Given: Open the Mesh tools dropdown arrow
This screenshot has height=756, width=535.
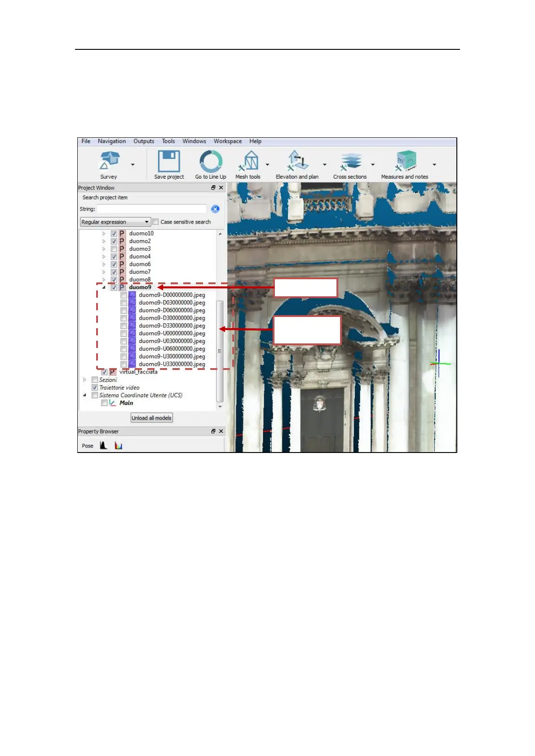Looking at the screenshot, I should click(x=267, y=165).
